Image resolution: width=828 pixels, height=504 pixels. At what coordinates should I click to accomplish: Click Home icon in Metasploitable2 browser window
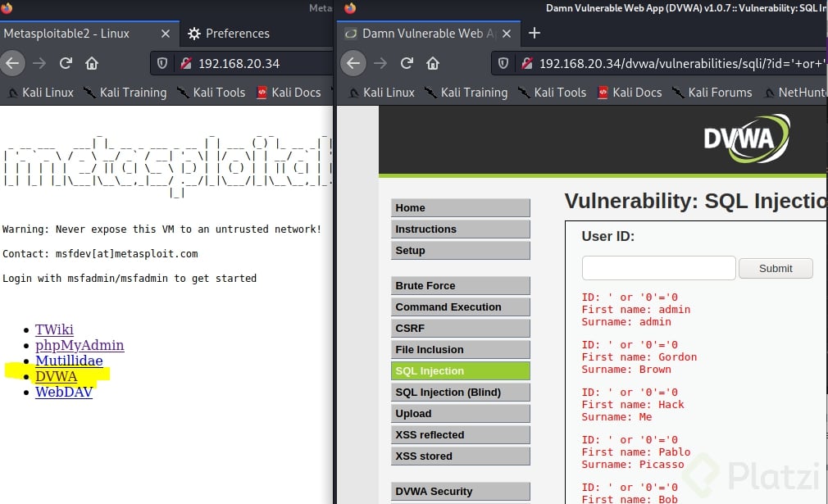[x=92, y=63]
